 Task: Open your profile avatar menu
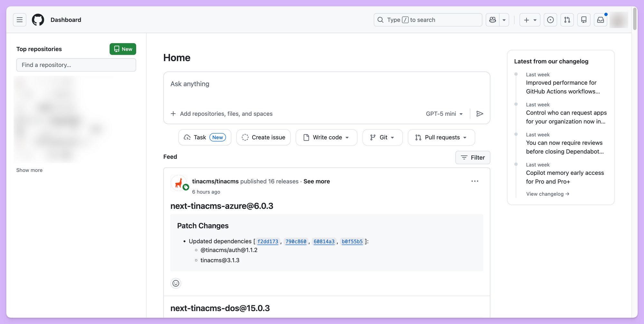tap(618, 20)
